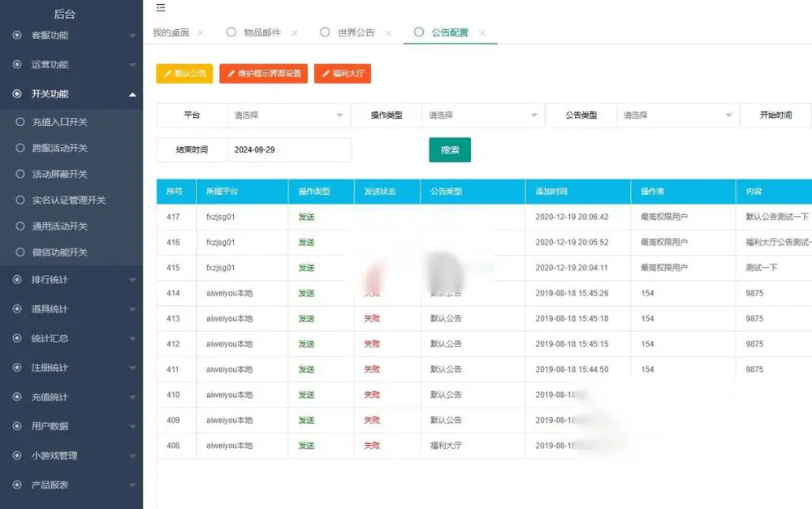Viewport: 812px width, 509px height.
Task: Close the 我的桌面 tab
Action: 201,32
